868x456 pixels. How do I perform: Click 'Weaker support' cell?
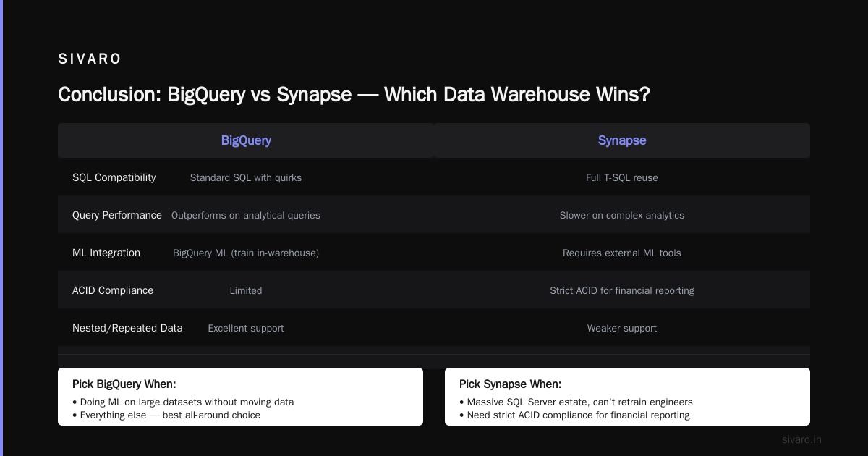coord(622,328)
